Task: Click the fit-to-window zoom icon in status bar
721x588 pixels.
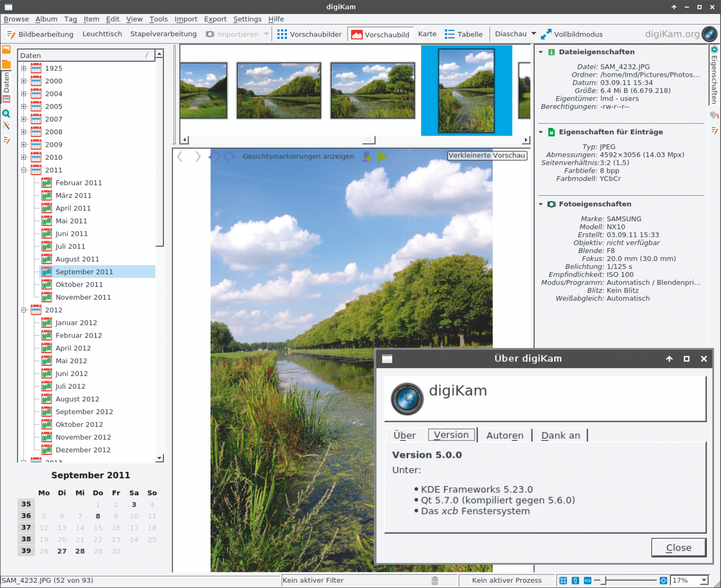Action: point(563,580)
